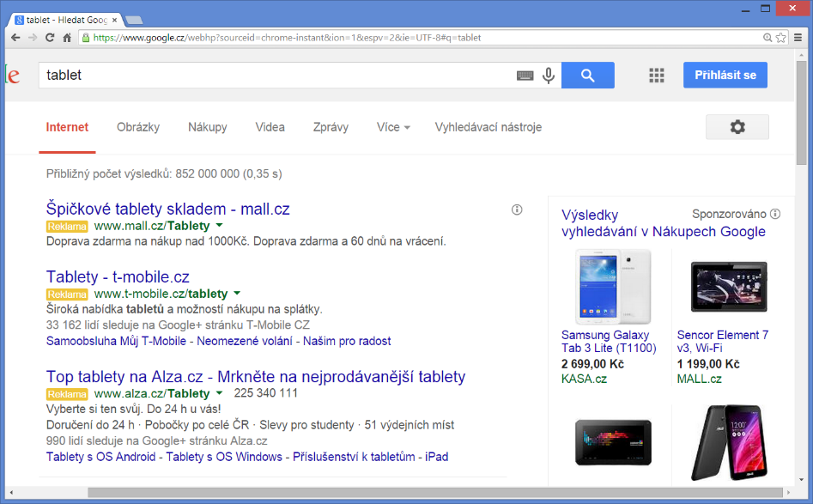Select the Internet results tab

click(67, 127)
